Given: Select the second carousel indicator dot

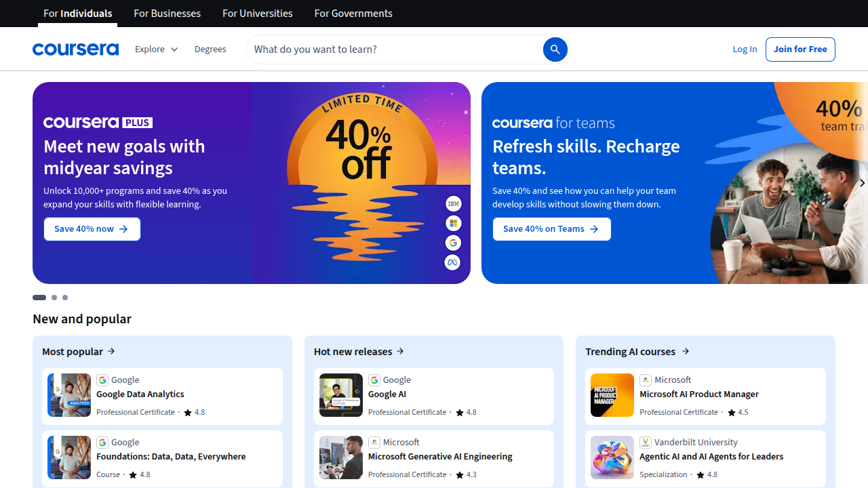Looking at the screenshot, I should (x=54, y=298).
